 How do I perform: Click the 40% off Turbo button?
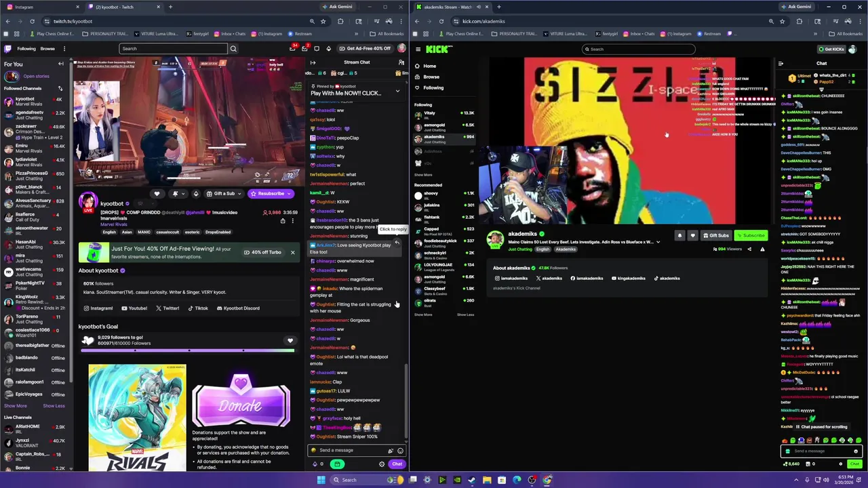262,253
